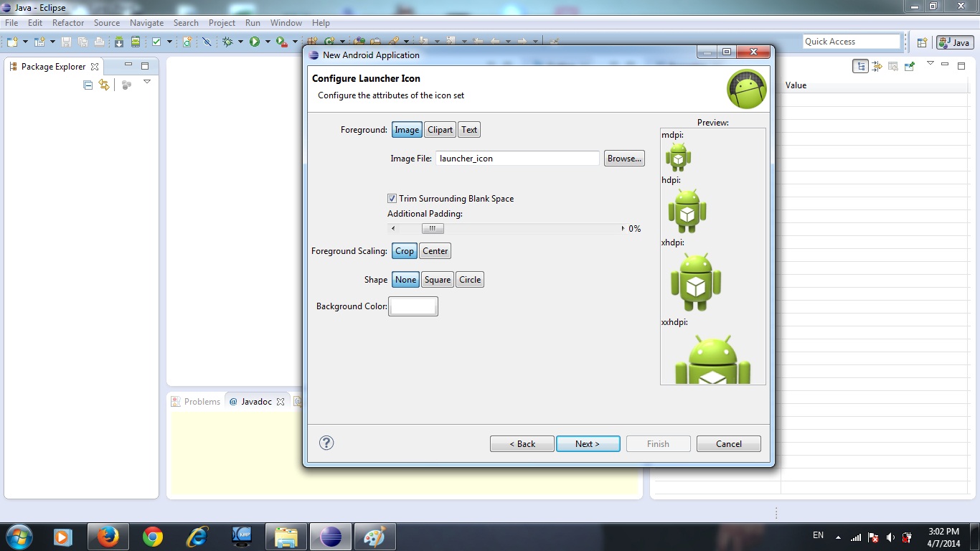This screenshot has width=980, height=551.
Task: Select Text as foreground type
Action: tap(469, 130)
